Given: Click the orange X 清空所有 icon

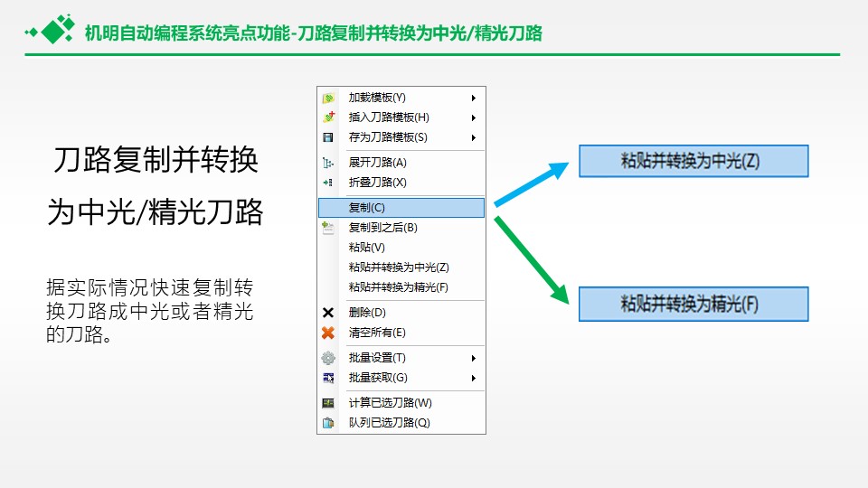Looking at the screenshot, I should click(x=327, y=333).
